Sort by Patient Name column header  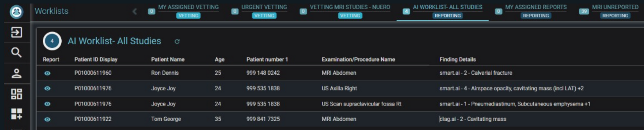pos(168,59)
